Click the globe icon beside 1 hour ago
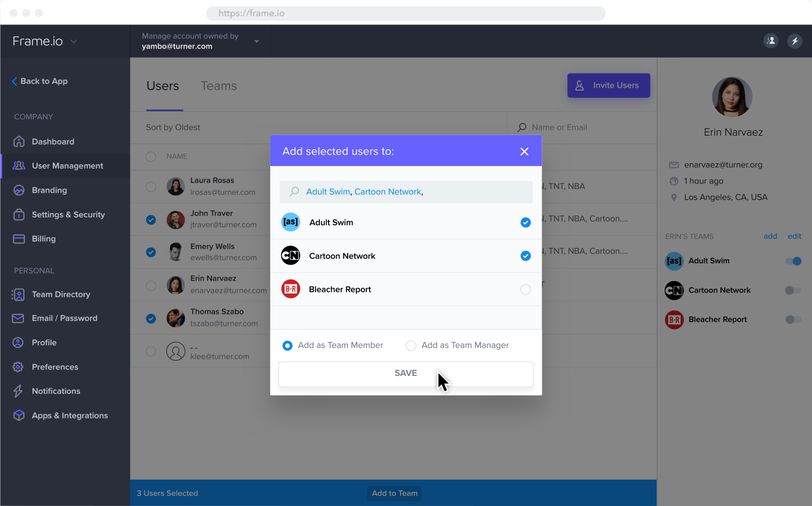 674,181
